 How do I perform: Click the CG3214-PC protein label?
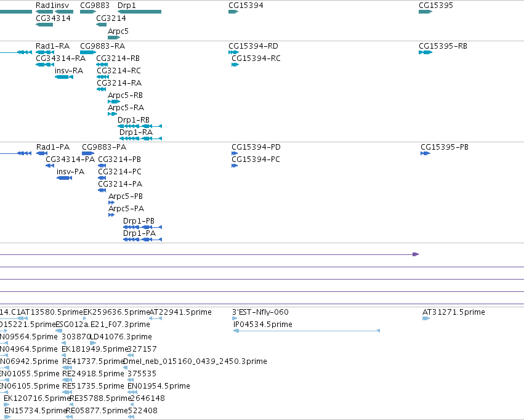pyautogui.click(x=119, y=172)
